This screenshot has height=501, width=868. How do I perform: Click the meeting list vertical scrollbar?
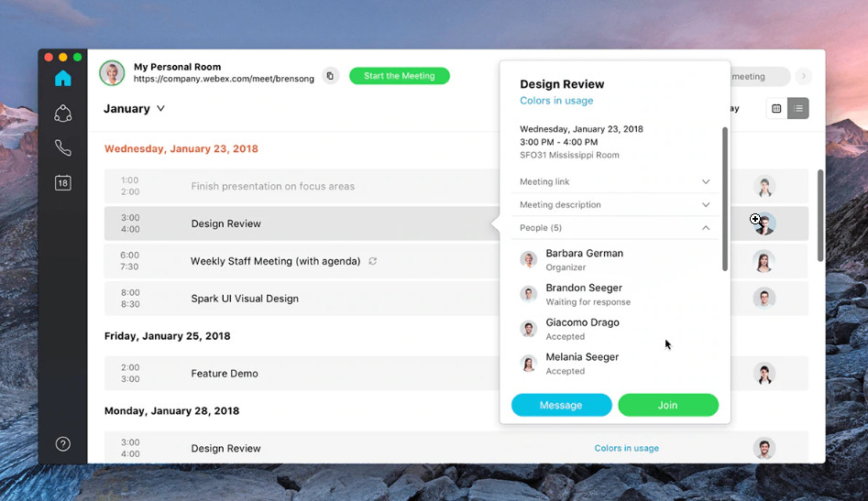tap(820, 215)
